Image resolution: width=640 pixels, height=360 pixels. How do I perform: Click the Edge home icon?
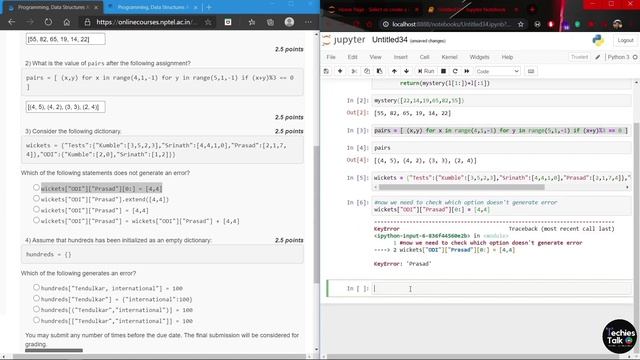(67, 22)
